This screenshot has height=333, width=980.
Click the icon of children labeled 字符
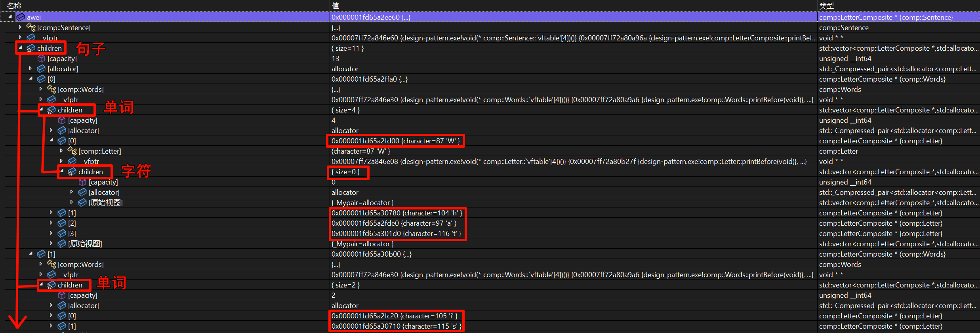point(72,171)
